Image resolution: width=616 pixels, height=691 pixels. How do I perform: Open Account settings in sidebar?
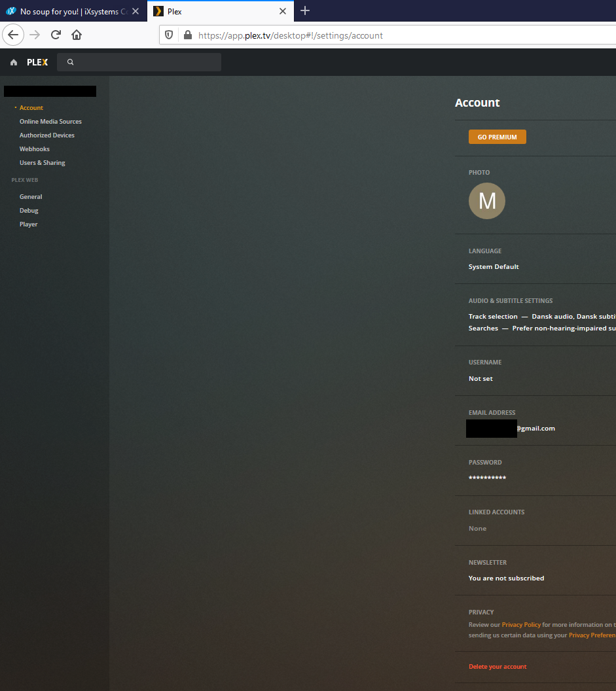click(x=31, y=107)
